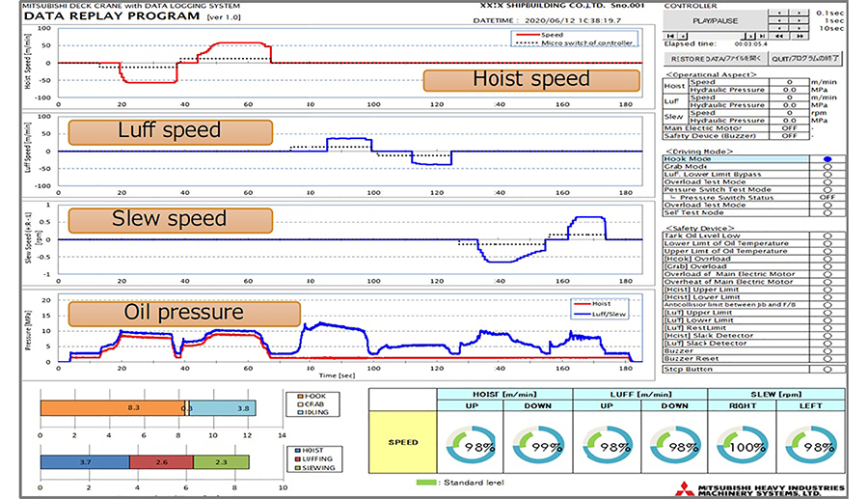
Task: Click the RESTORE DATA button
Action: (x=716, y=58)
